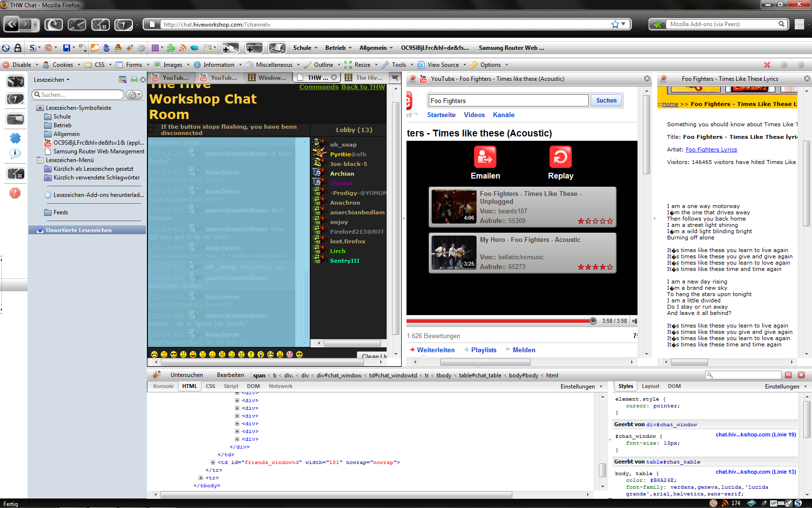Click the RSS icon in status bar
Viewport: 812px width, 508px height.
pos(725,503)
